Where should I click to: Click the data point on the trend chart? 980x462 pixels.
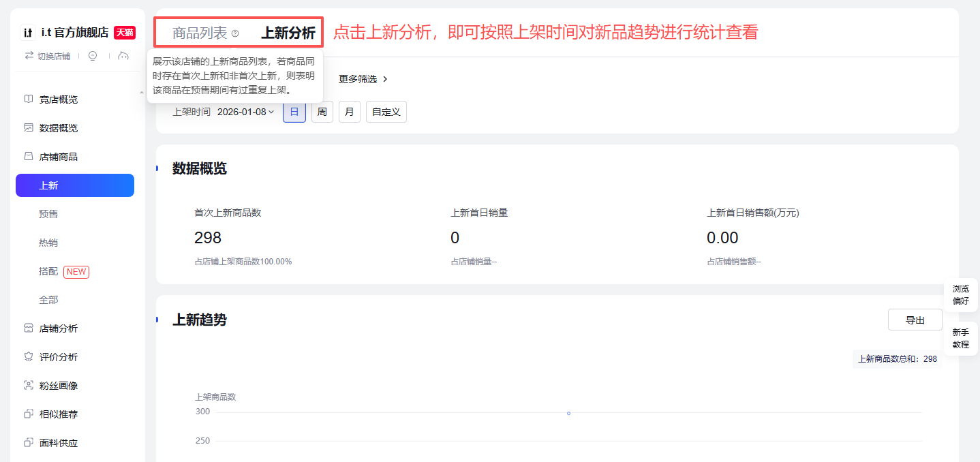pos(568,413)
